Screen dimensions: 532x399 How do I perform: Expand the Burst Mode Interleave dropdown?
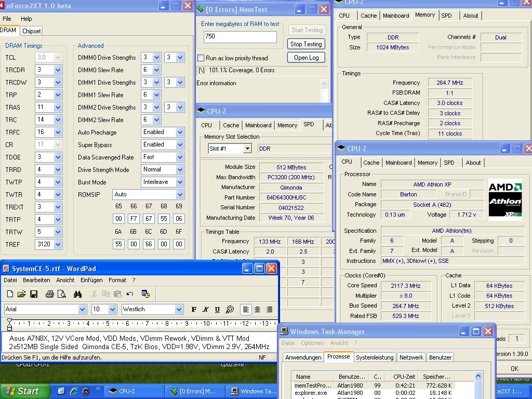coord(180,182)
